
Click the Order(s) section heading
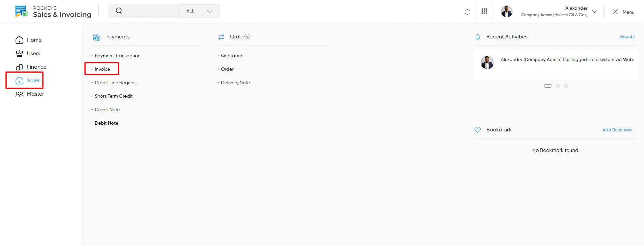point(240,37)
